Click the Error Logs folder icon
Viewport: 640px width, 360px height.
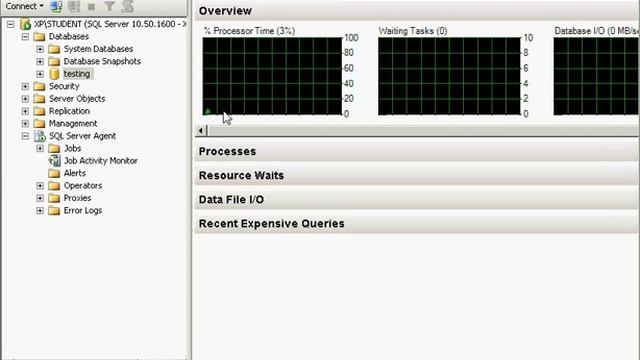coord(54,211)
